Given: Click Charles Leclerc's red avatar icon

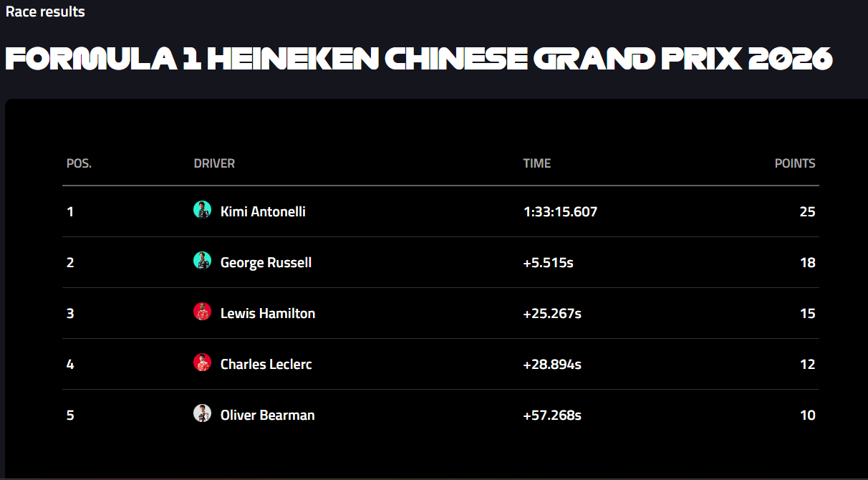Looking at the screenshot, I should tap(203, 363).
